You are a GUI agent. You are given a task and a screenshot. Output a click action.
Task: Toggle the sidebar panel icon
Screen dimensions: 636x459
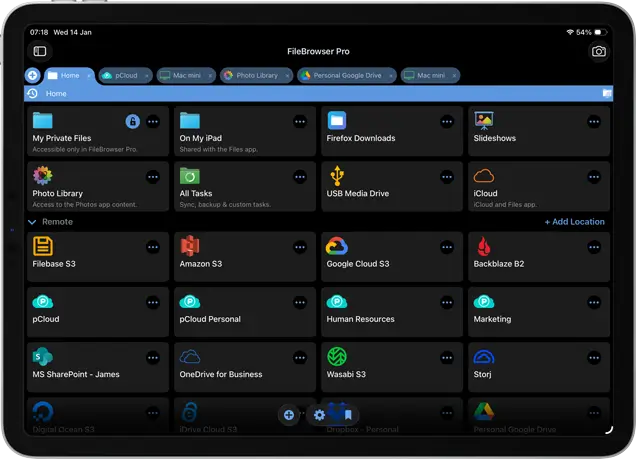click(40, 51)
